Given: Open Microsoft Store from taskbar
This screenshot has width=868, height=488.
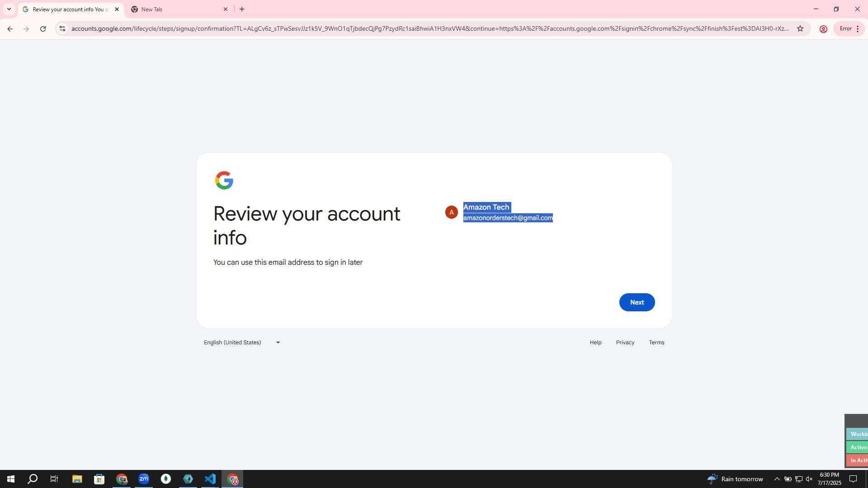Looking at the screenshot, I should (99, 479).
